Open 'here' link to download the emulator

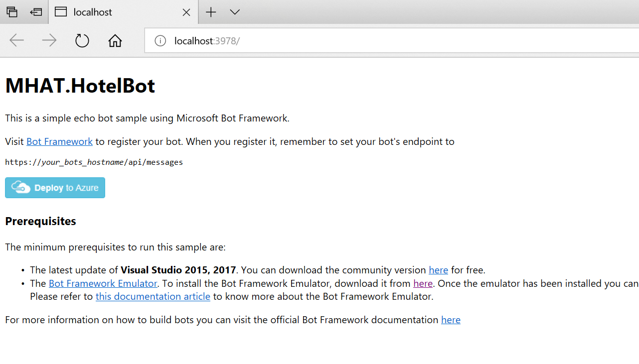423,283
